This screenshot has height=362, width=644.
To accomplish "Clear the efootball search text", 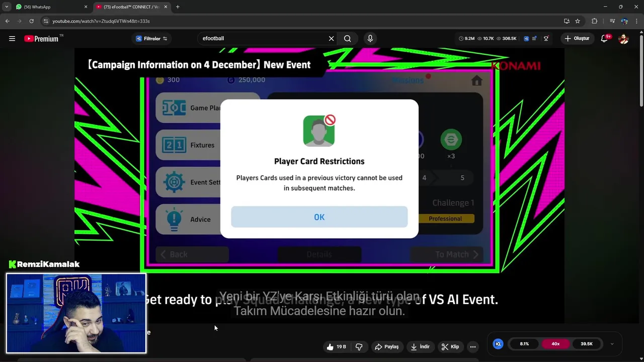I will point(331,39).
